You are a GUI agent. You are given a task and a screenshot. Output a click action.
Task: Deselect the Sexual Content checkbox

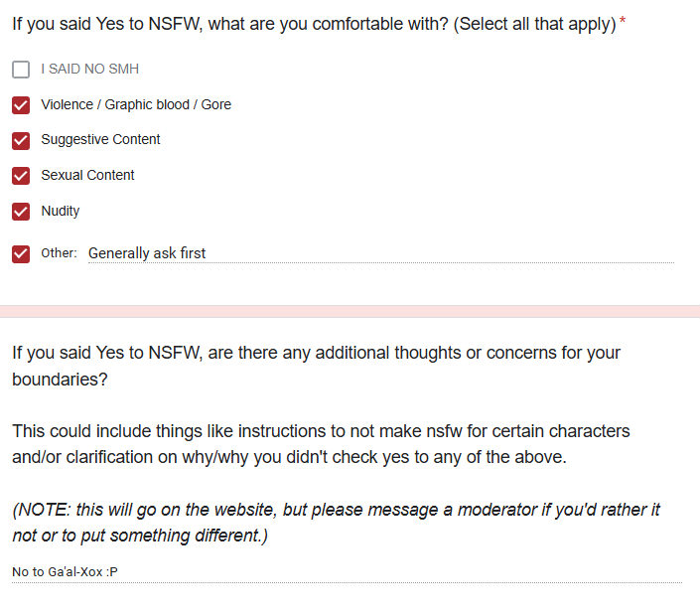click(x=21, y=176)
